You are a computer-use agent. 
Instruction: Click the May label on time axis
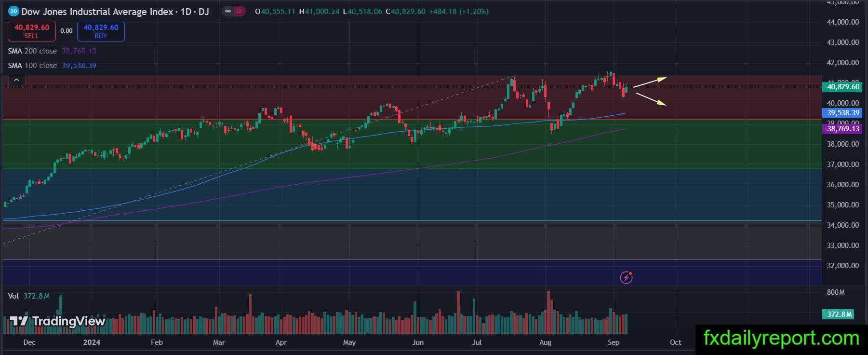[349, 342]
